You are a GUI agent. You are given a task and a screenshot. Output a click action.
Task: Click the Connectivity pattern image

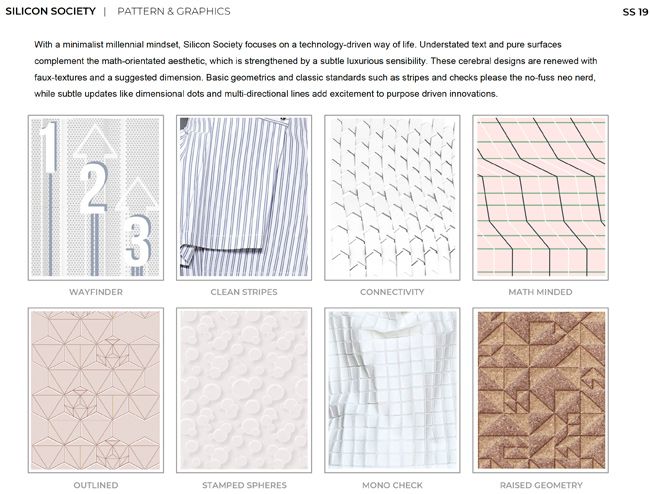click(392, 198)
